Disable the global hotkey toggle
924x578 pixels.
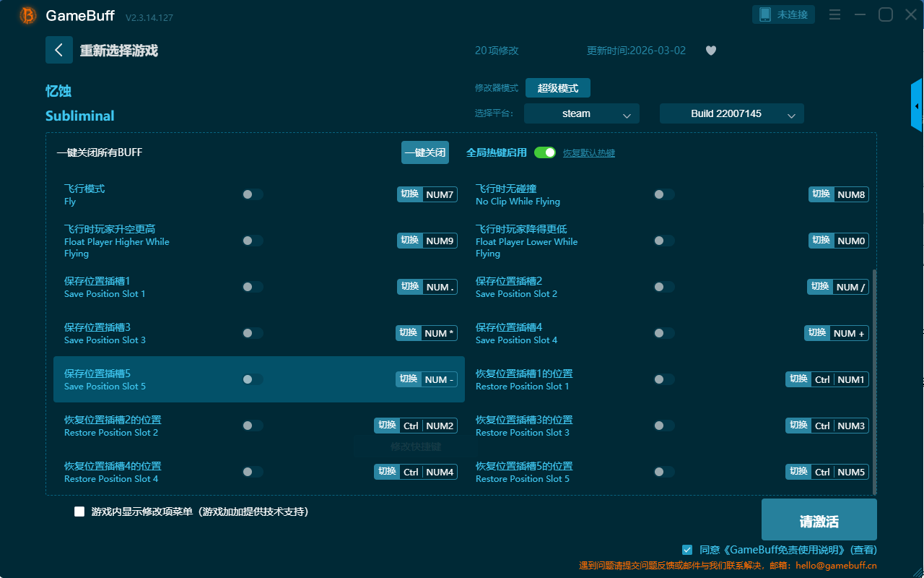545,152
